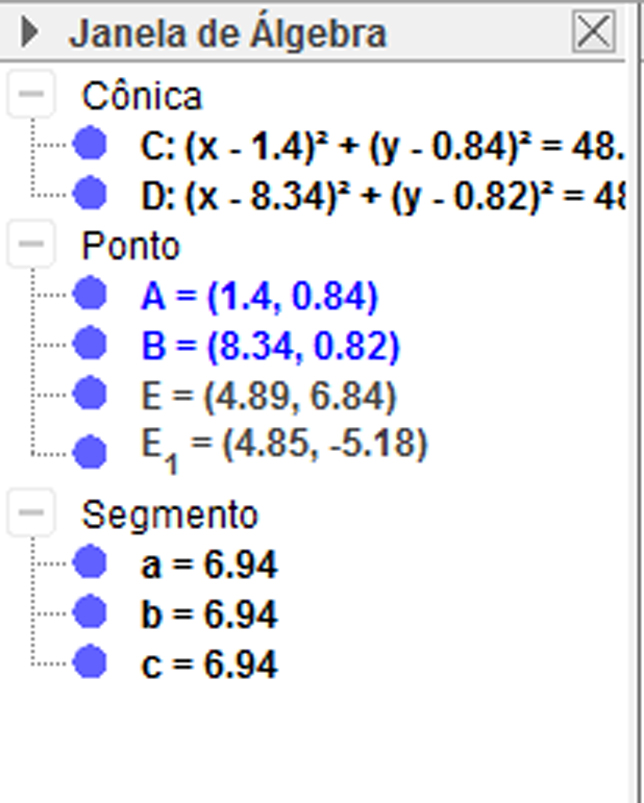Click the triangle beside Janela de Álgebra
Viewport: 644px width, 803px height.
pos(30,32)
